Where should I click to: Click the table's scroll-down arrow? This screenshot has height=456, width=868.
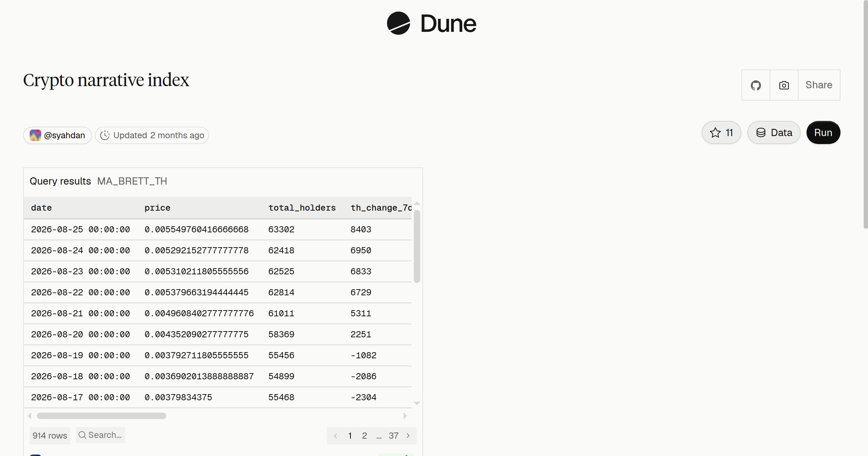click(417, 403)
